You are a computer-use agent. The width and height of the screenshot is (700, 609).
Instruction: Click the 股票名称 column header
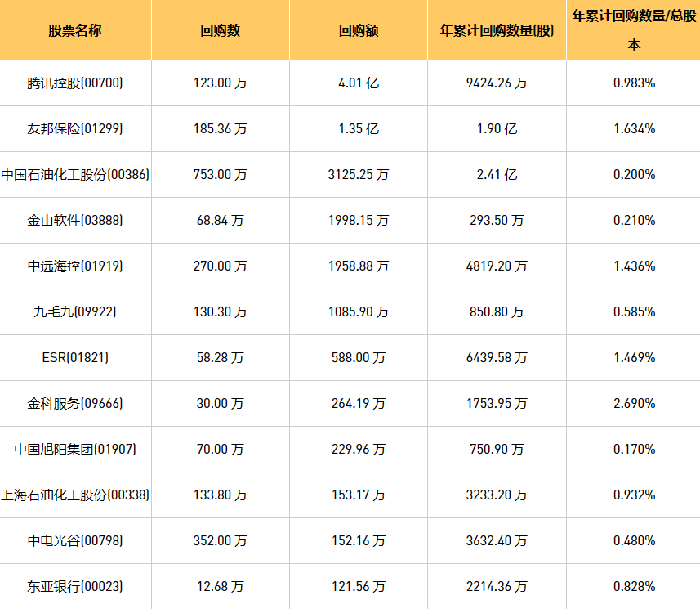coord(75,30)
